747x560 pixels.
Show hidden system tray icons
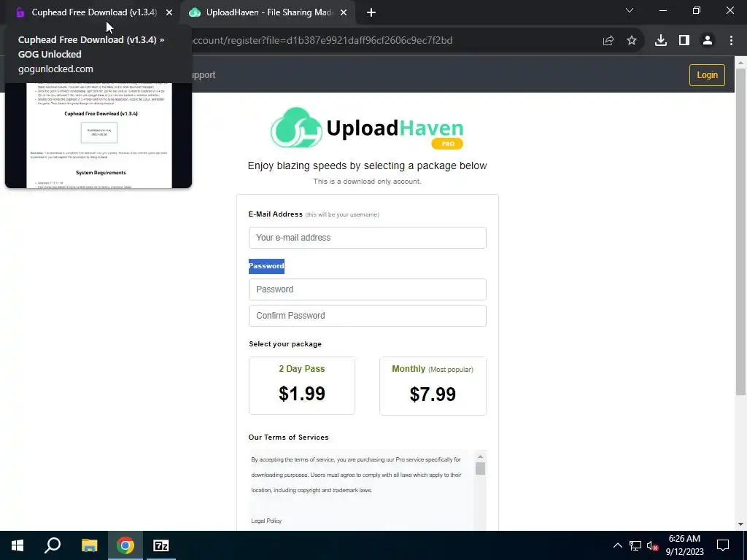tap(617, 545)
